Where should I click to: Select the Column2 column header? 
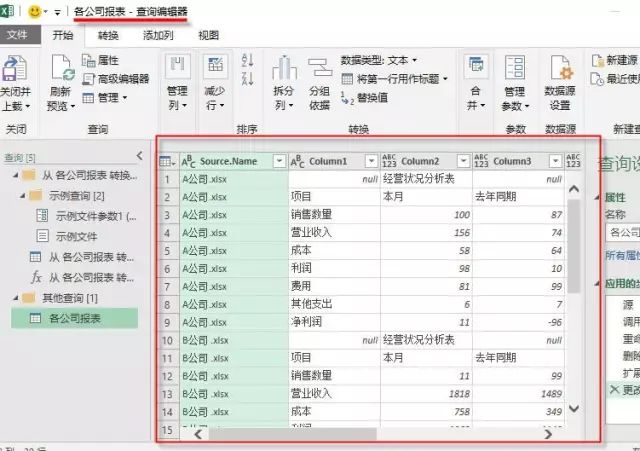click(x=420, y=161)
